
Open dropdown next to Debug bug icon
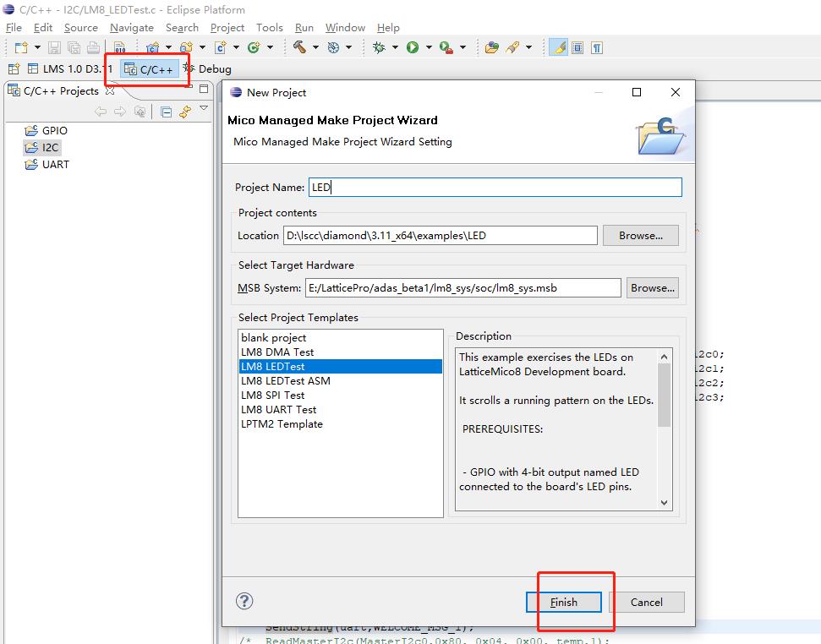pyautogui.click(x=395, y=47)
